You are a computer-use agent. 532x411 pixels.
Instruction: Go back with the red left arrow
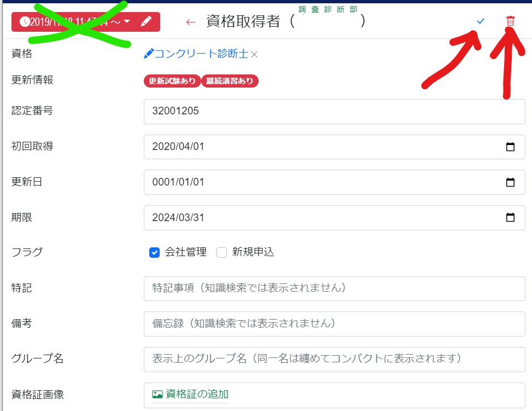click(191, 22)
